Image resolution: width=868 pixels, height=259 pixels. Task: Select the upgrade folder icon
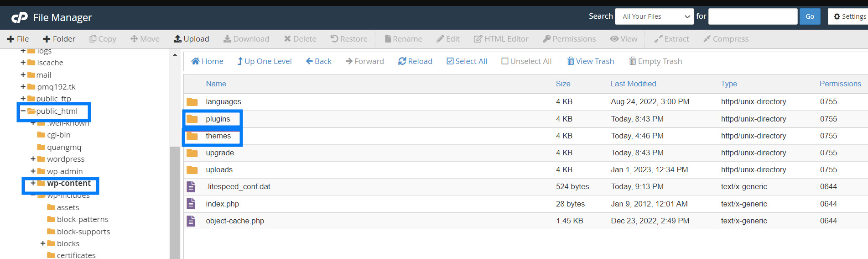pos(192,153)
